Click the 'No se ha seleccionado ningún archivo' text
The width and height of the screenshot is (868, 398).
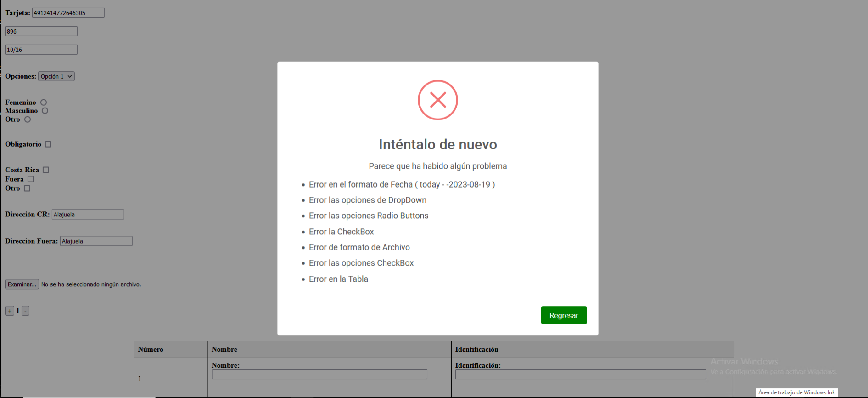click(x=91, y=284)
